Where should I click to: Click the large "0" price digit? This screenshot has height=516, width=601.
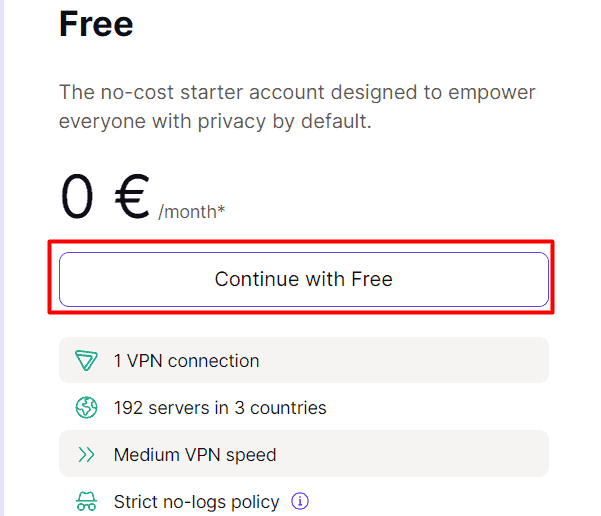pyautogui.click(x=78, y=197)
